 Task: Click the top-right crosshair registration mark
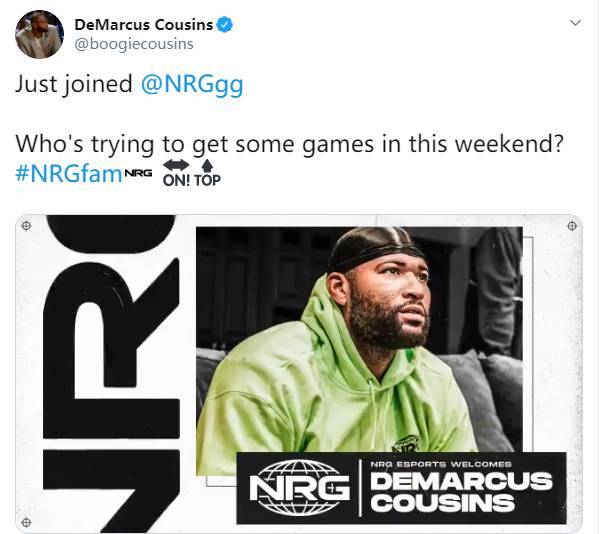coord(571,226)
